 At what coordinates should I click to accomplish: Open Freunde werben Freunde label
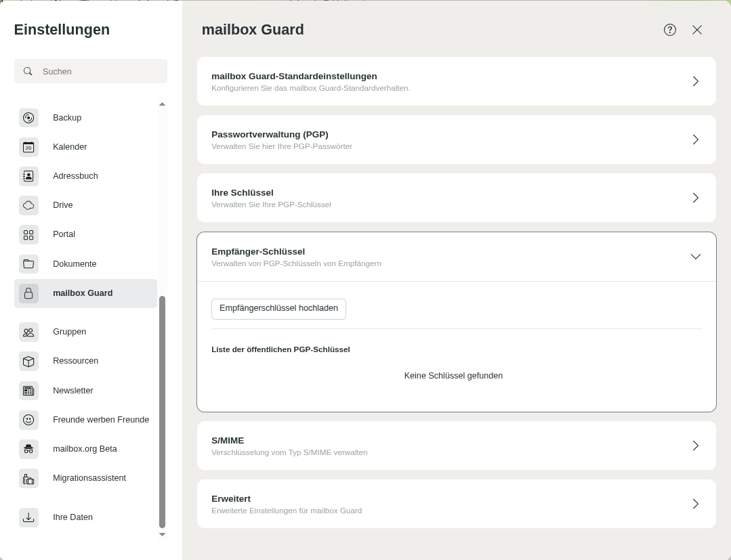click(x=101, y=420)
